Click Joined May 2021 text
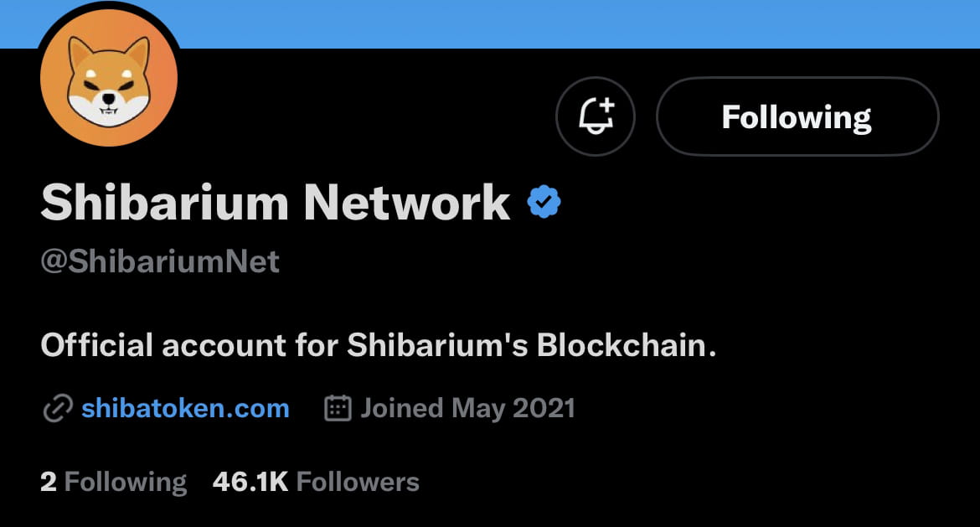This screenshot has height=527, width=980. (467, 408)
